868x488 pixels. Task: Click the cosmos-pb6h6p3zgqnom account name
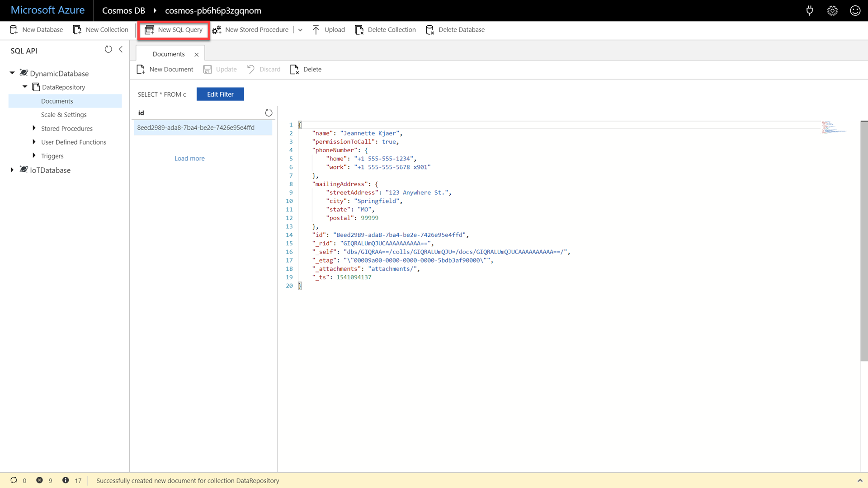pyautogui.click(x=213, y=10)
